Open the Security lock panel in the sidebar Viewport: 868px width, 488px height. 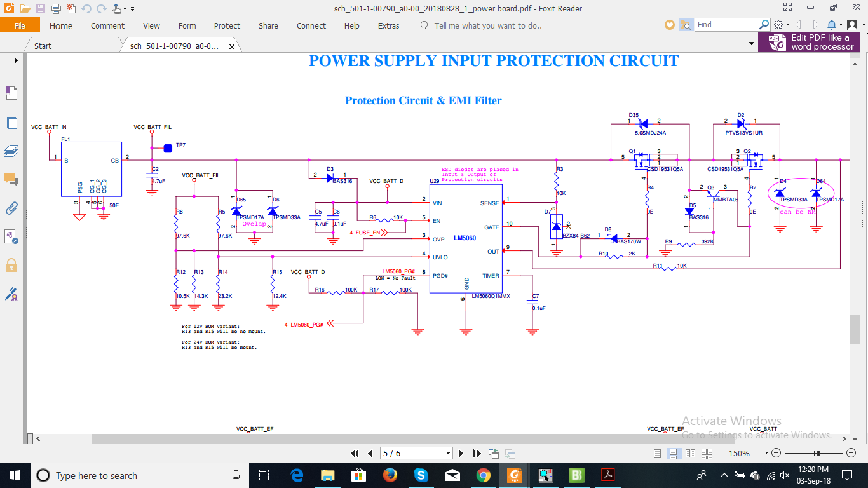tap(11, 264)
